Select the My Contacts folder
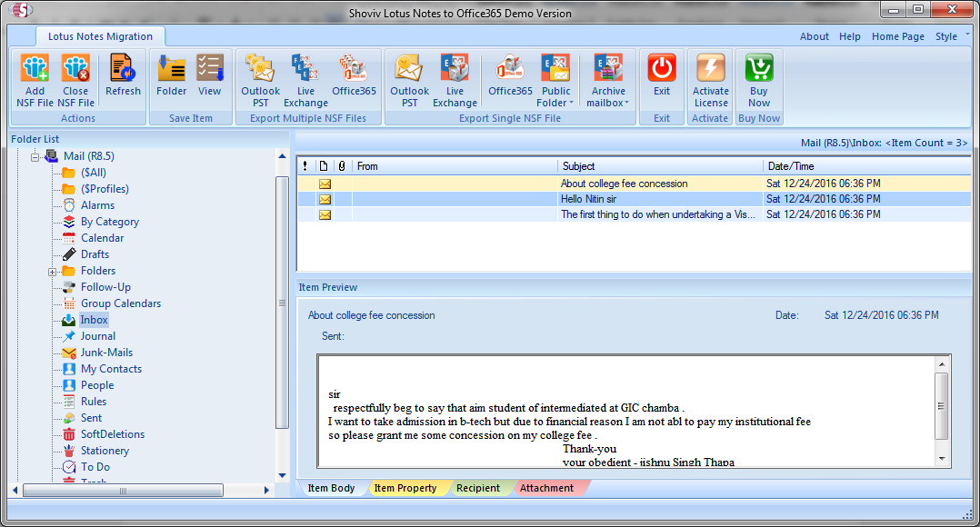Image resolution: width=980 pixels, height=527 pixels. 111,369
